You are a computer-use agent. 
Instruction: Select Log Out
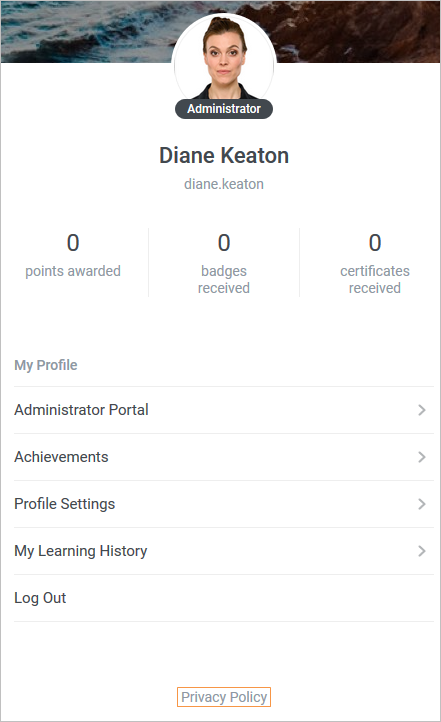224,598
